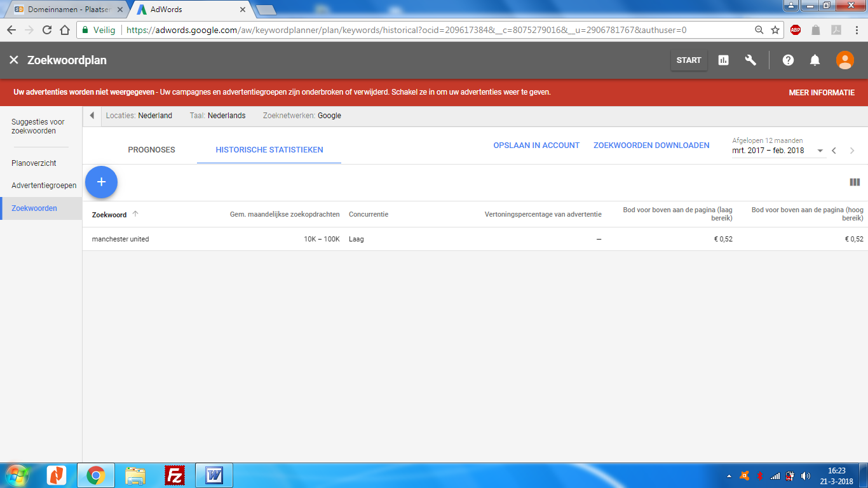Open Planoverzicht in sidebar
The image size is (868, 488).
tap(34, 163)
